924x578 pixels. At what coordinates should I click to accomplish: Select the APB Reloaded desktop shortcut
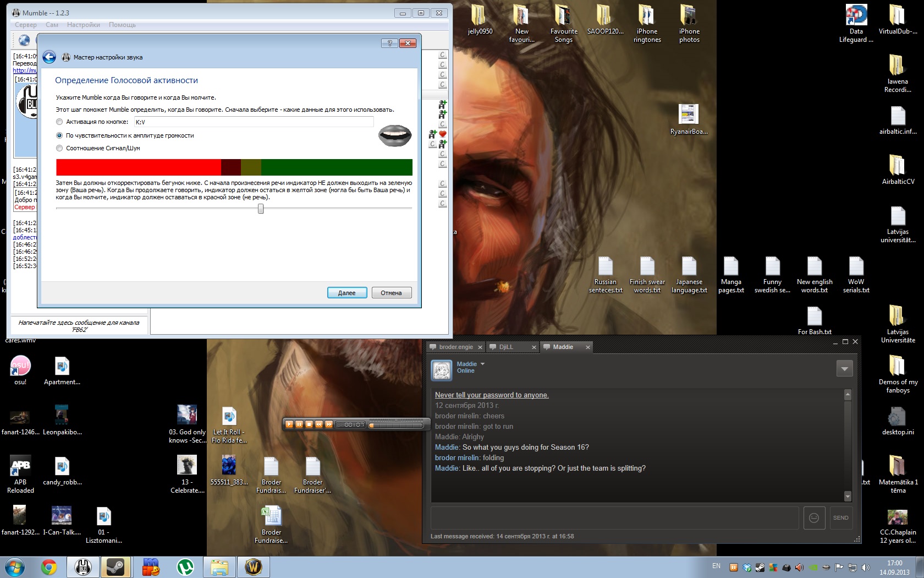[x=20, y=475]
